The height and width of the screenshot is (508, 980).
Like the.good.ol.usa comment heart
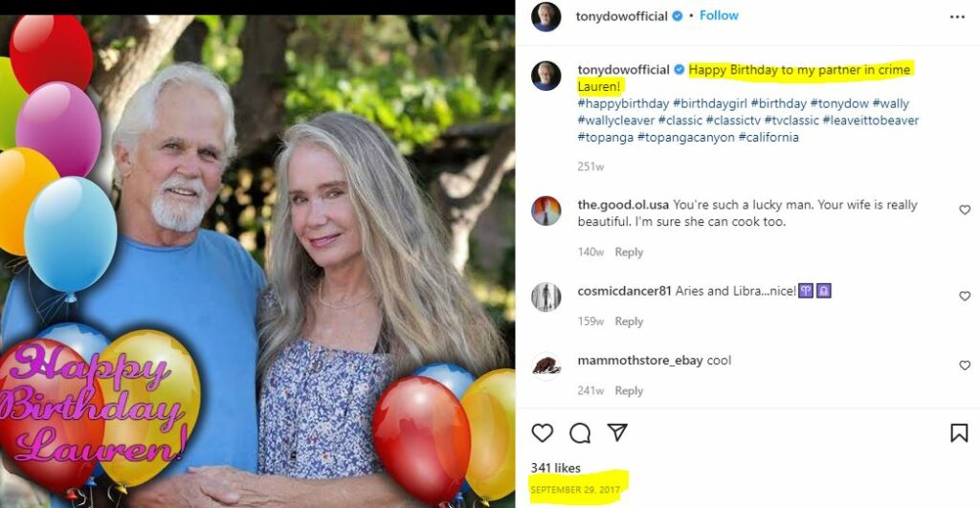click(x=965, y=210)
